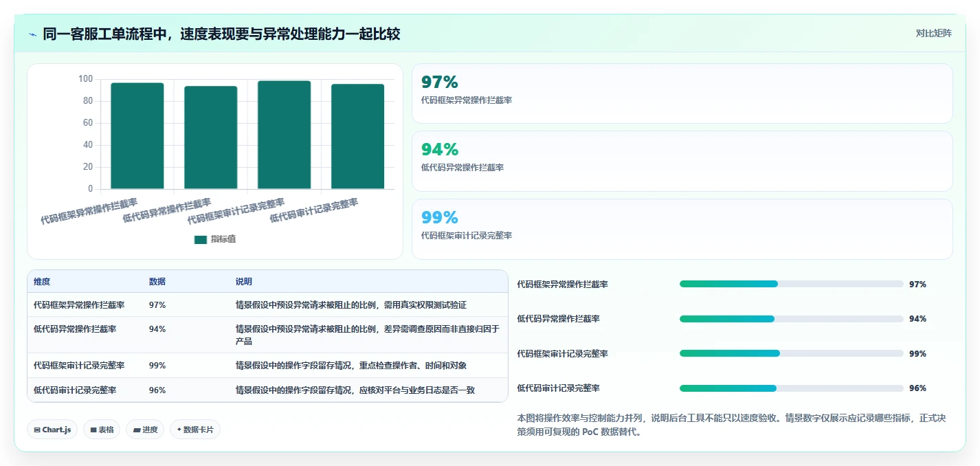Click progress label 低代码审计记录完整率
The image size is (980, 466).
tap(559, 388)
